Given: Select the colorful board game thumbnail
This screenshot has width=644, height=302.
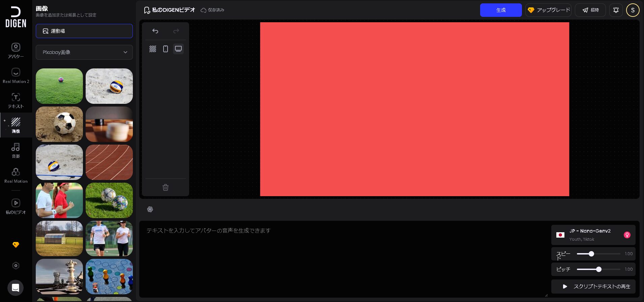Looking at the screenshot, I should (x=109, y=276).
